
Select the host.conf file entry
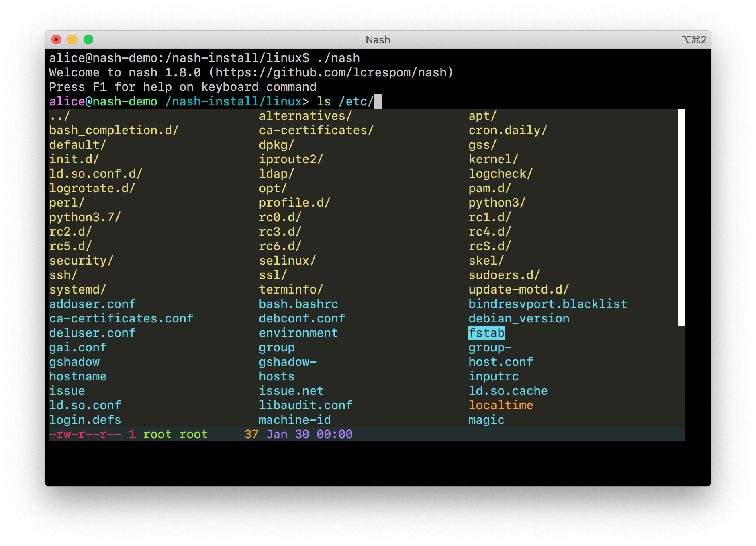point(501,362)
